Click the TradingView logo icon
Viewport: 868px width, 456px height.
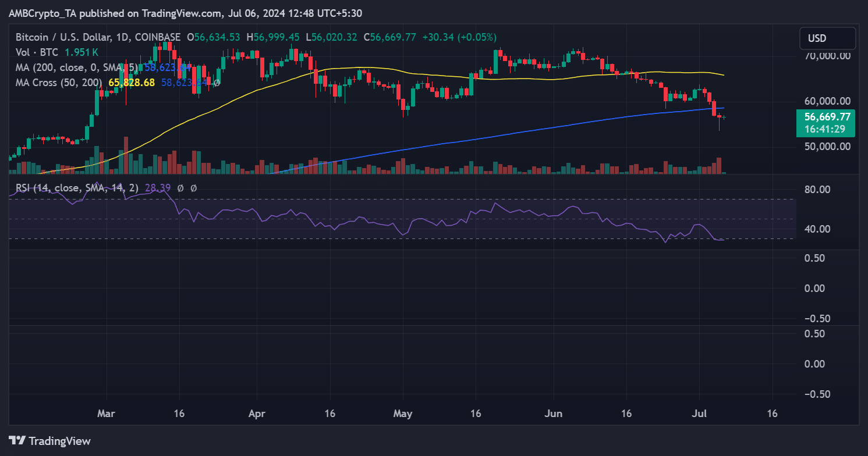(17, 440)
